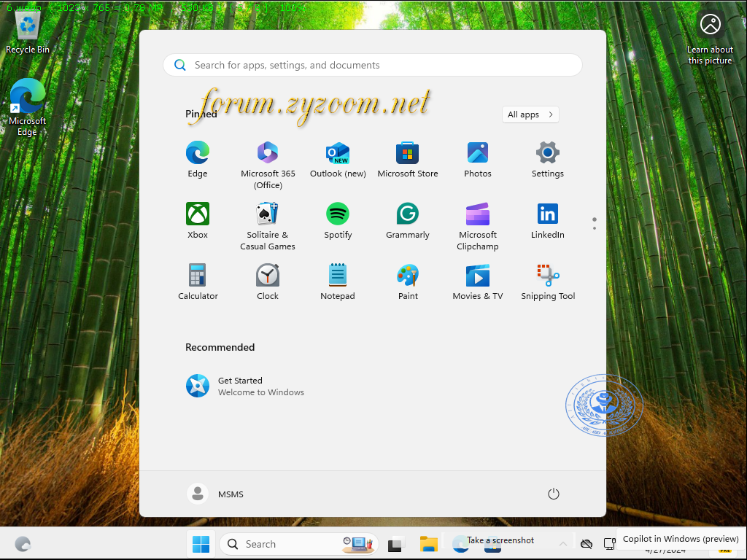Launch Calculator
The width and height of the screenshot is (747, 560).
tap(197, 282)
